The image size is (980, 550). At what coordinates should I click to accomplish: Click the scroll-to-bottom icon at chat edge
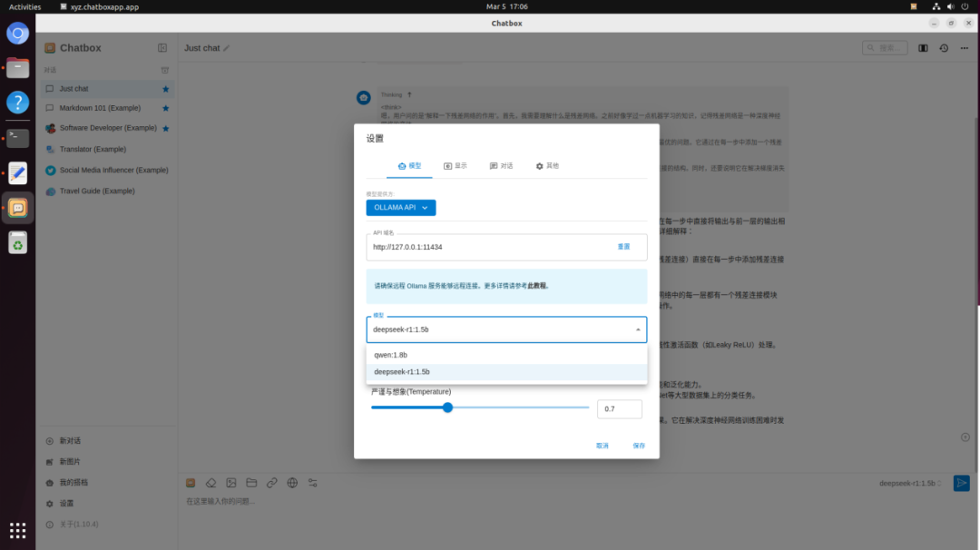[x=965, y=437]
